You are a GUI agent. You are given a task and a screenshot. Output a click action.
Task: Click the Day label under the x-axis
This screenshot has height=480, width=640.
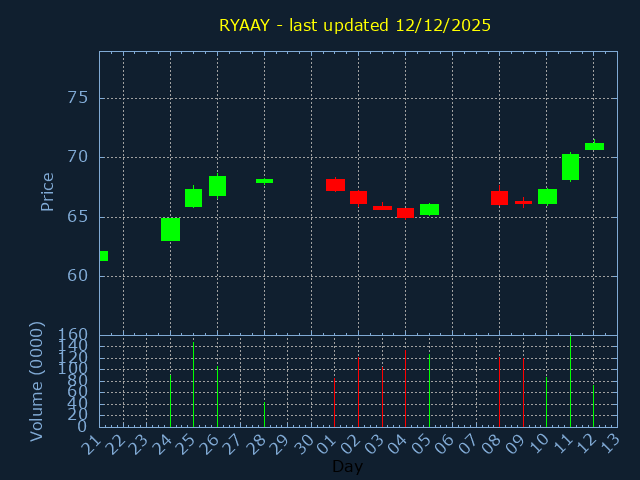347,466
